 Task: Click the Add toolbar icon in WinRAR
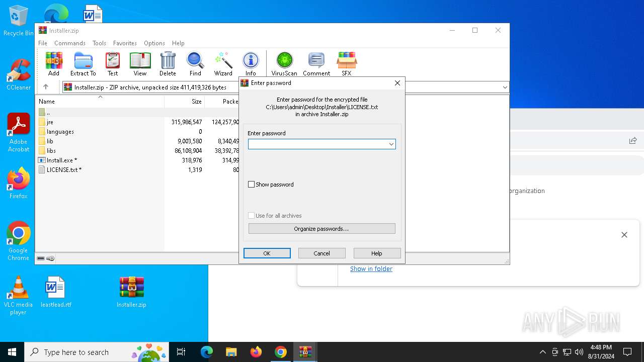54,64
